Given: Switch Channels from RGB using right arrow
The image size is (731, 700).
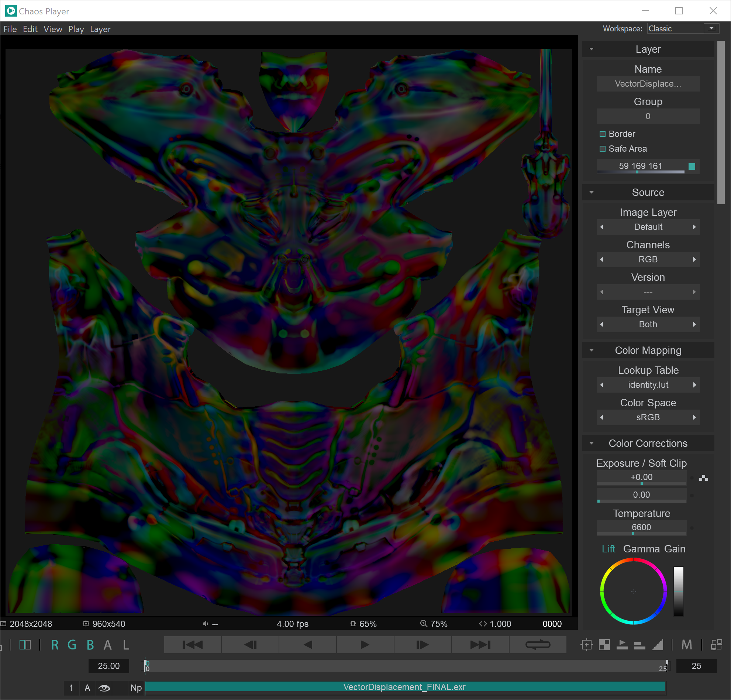Looking at the screenshot, I should tap(694, 259).
